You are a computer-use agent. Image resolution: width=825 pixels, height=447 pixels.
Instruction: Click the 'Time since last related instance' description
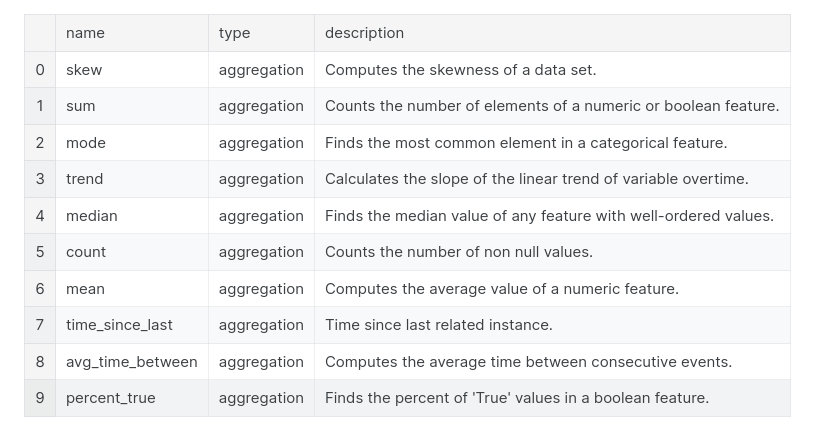[438, 325]
